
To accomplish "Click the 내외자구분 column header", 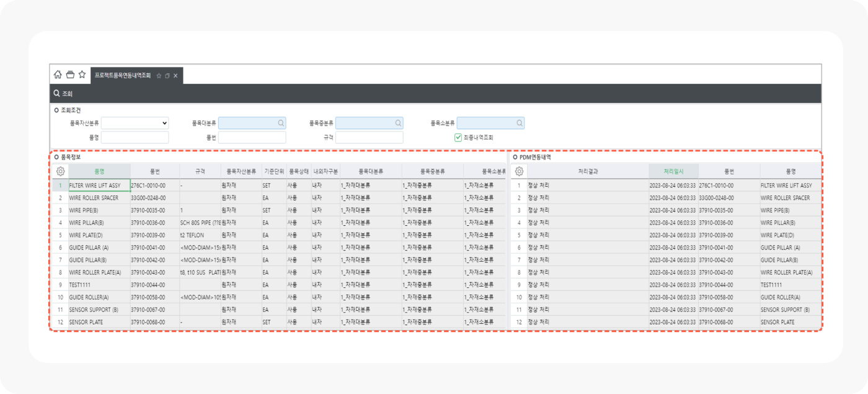I will coord(325,171).
